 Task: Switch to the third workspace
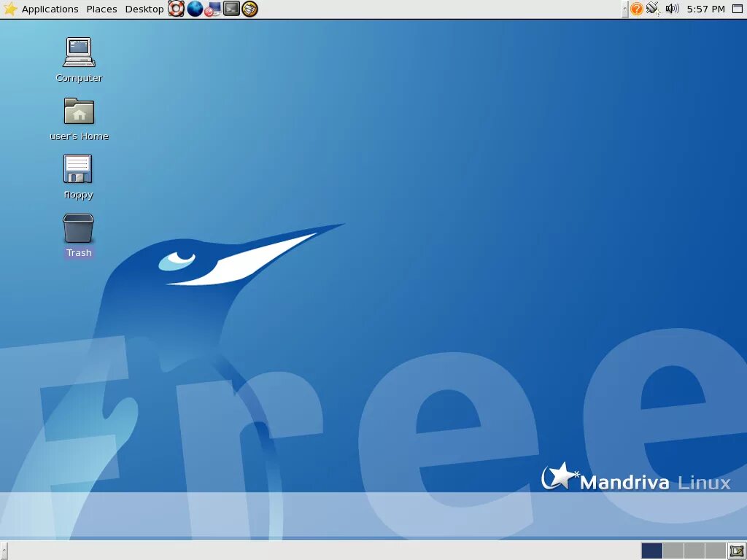coord(694,551)
